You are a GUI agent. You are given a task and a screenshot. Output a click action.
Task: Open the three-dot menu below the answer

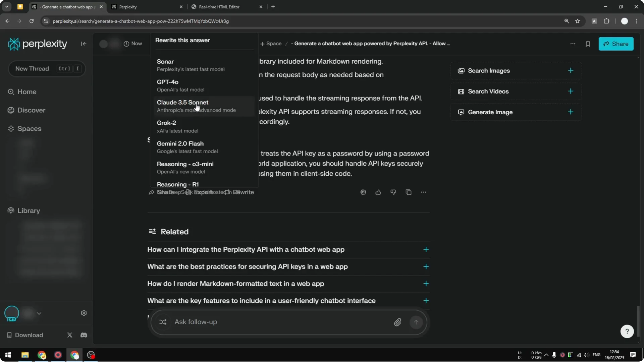pyautogui.click(x=424, y=192)
